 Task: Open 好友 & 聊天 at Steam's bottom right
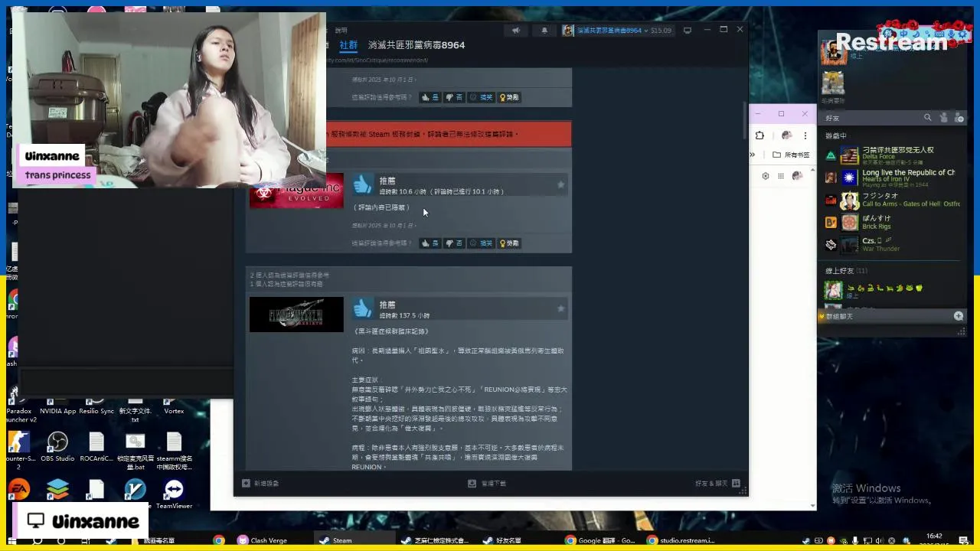(717, 484)
